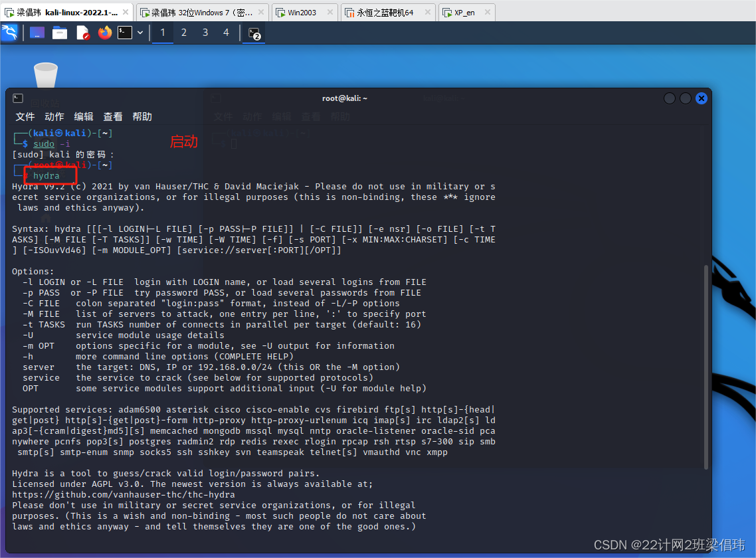Click the '-t TASKS' option line
This screenshot has width=756, height=558.
click(x=222, y=325)
